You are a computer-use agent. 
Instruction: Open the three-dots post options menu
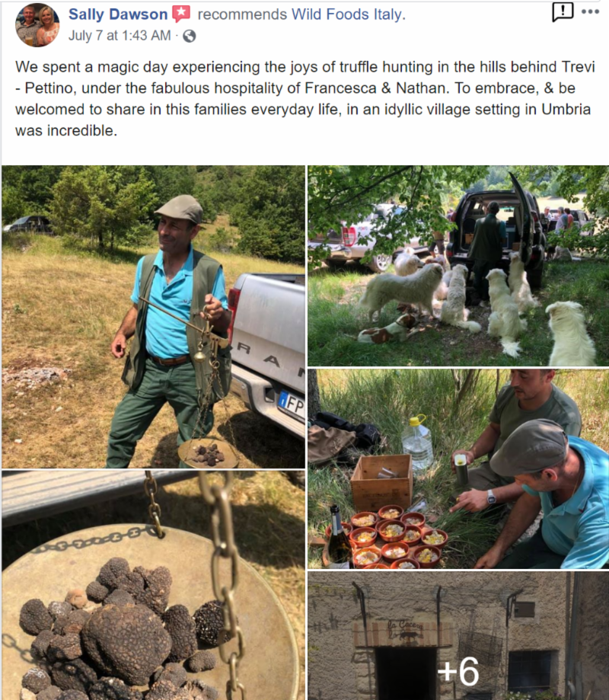tap(590, 11)
